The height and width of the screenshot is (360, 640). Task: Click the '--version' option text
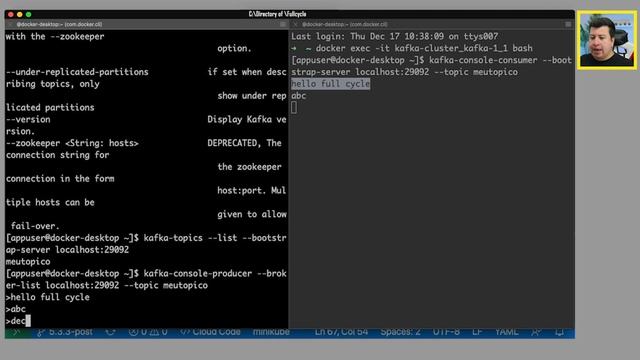(28, 120)
